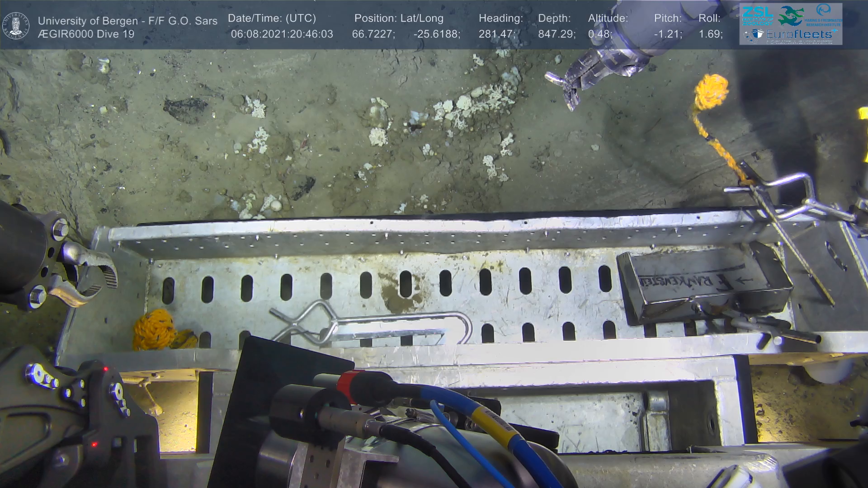The height and width of the screenshot is (488, 868).
Task: Click the orange rope ball on the tray
Action: tap(154, 329)
